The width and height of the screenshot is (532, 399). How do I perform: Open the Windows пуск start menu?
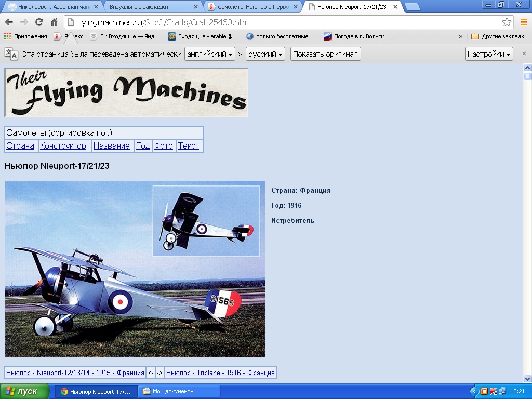point(24,391)
